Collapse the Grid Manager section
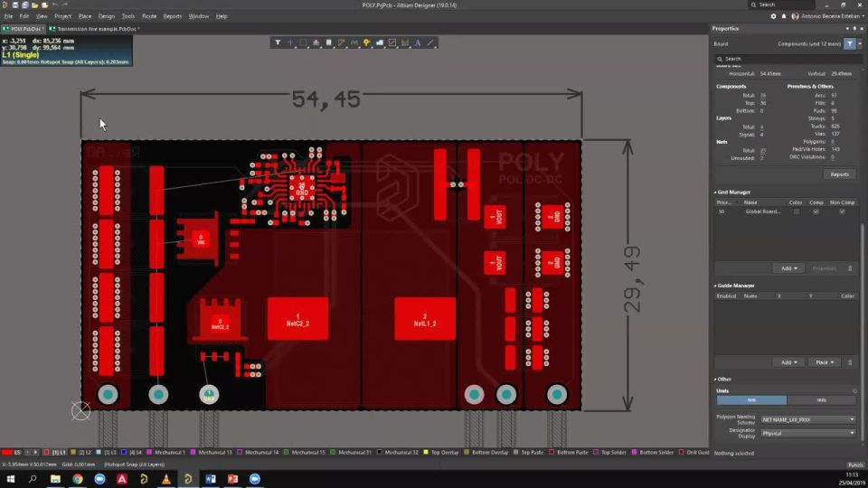This screenshot has height=488, width=868. coord(715,192)
